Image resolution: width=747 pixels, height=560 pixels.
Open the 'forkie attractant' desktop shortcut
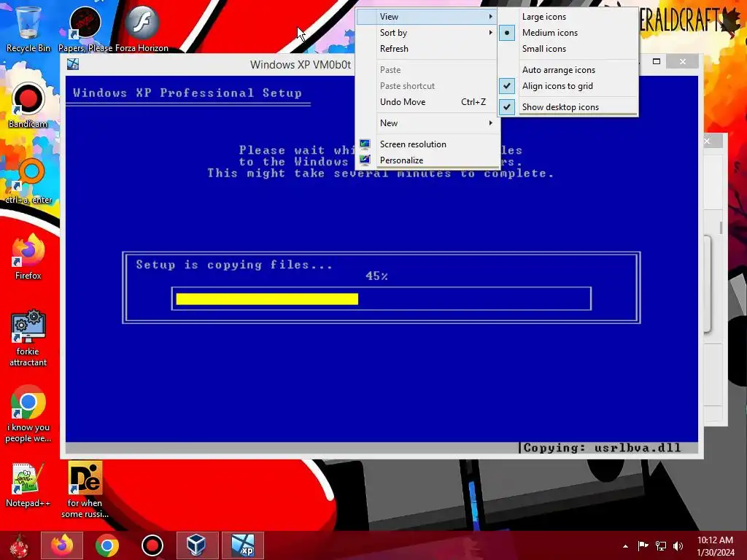pos(28,338)
